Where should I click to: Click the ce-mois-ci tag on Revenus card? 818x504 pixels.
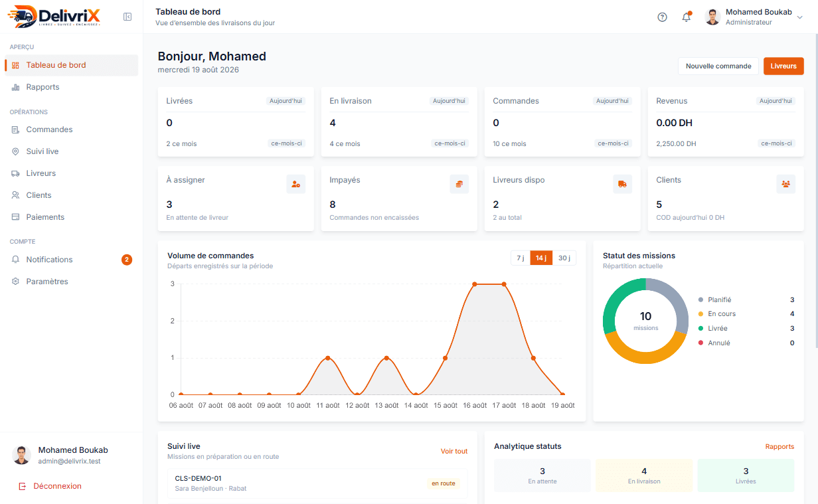[x=776, y=143]
